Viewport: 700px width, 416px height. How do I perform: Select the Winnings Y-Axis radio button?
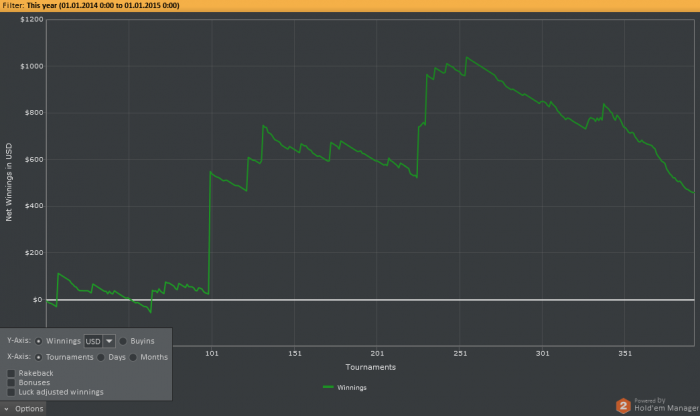click(x=38, y=341)
